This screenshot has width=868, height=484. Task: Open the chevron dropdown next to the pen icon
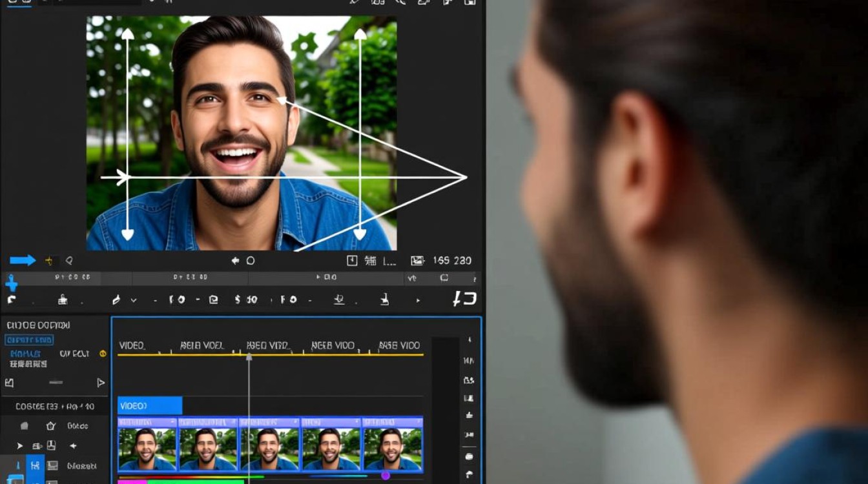(x=134, y=300)
